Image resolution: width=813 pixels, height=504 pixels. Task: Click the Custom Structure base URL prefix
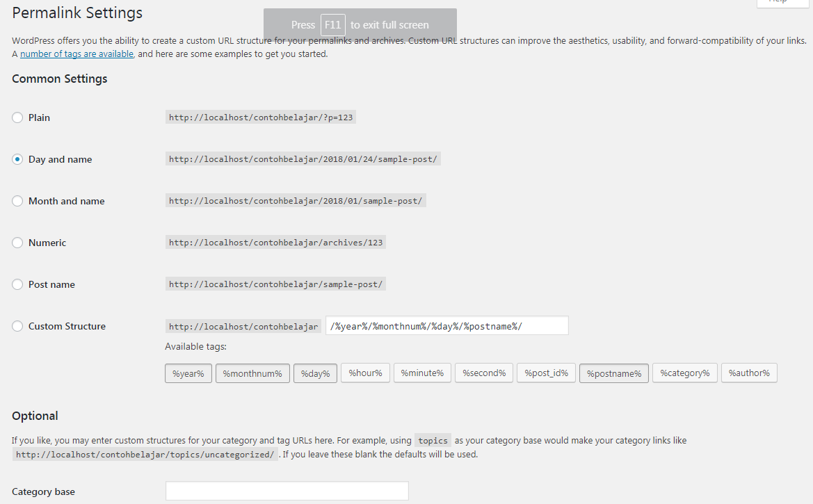(243, 326)
